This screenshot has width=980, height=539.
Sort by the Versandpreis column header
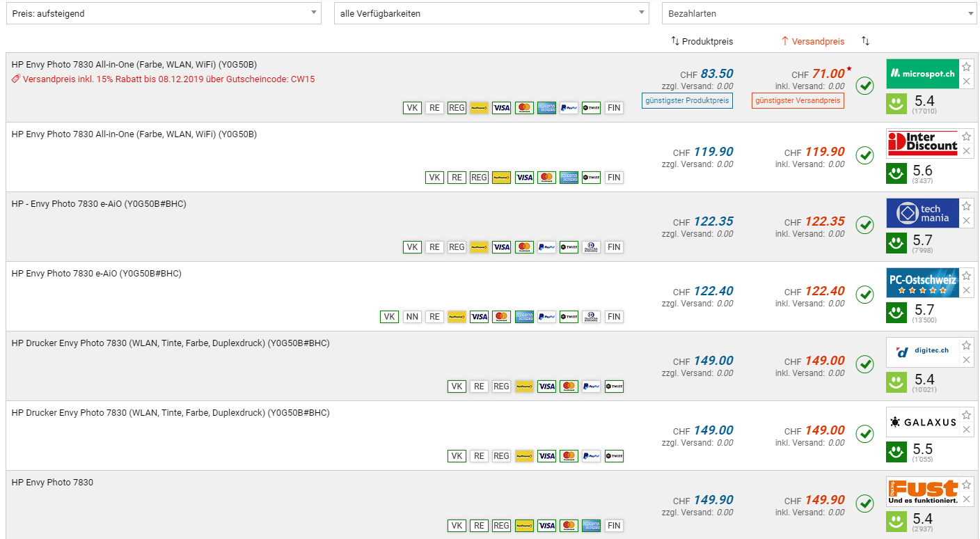813,41
